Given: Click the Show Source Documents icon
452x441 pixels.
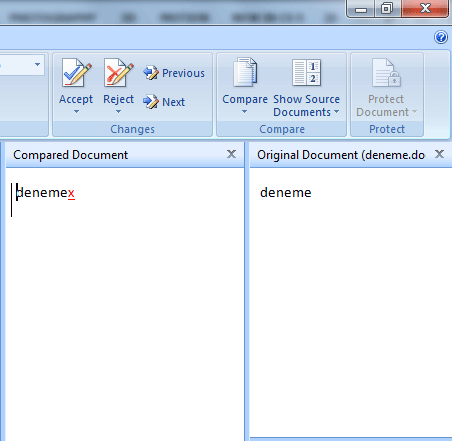Looking at the screenshot, I should tap(306, 72).
